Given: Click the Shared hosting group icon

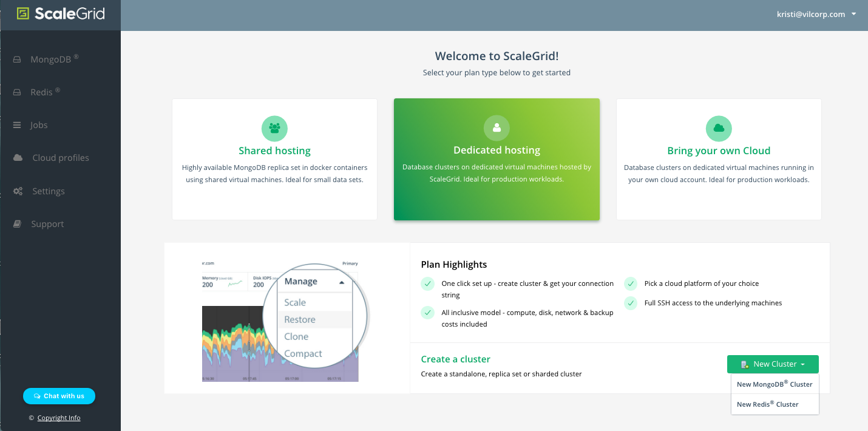Looking at the screenshot, I should click(274, 128).
